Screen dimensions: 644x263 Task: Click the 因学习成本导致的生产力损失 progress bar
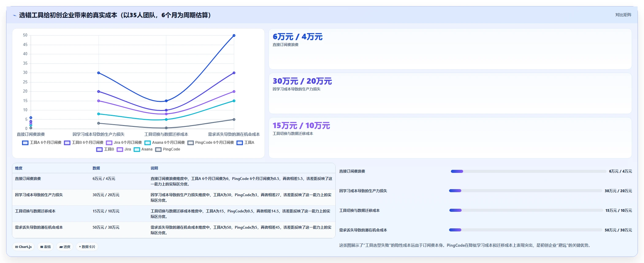525,191
